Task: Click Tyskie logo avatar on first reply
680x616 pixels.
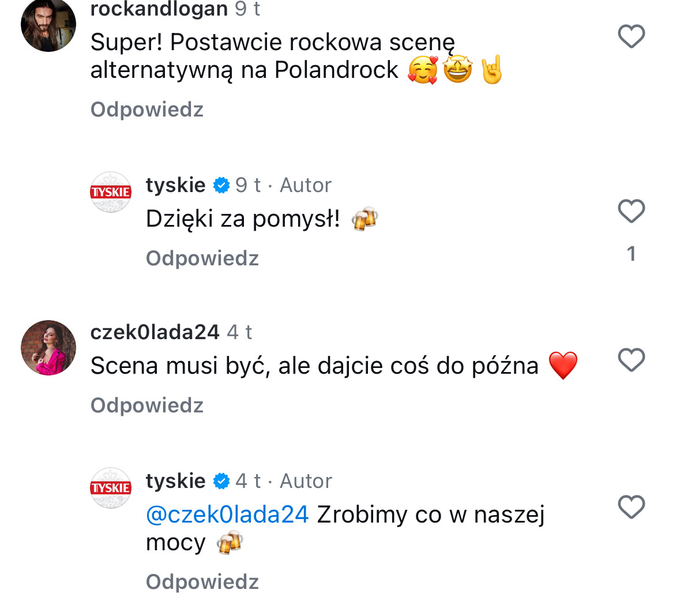Action: [x=111, y=192]
